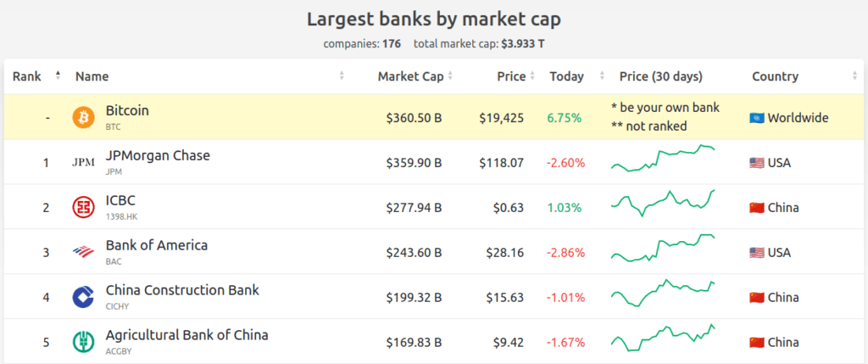Sort by Name using arrow icon
The width and height of the screenshot is (868, 364).
pos(342,76)
